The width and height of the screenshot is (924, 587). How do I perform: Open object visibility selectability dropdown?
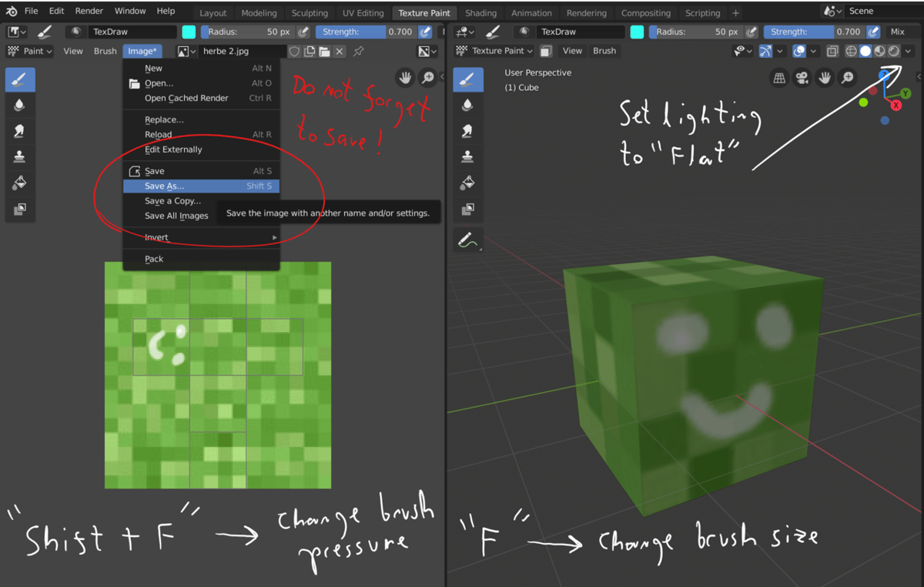click(x=743, y=51)
